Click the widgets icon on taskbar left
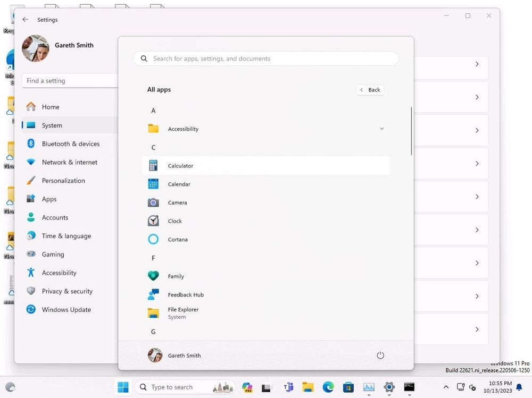The image size is (532, 398). 11,387
